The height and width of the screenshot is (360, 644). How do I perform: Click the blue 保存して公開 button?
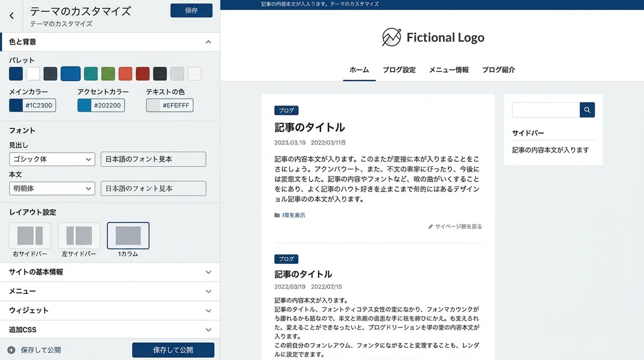tap(173, 350)
